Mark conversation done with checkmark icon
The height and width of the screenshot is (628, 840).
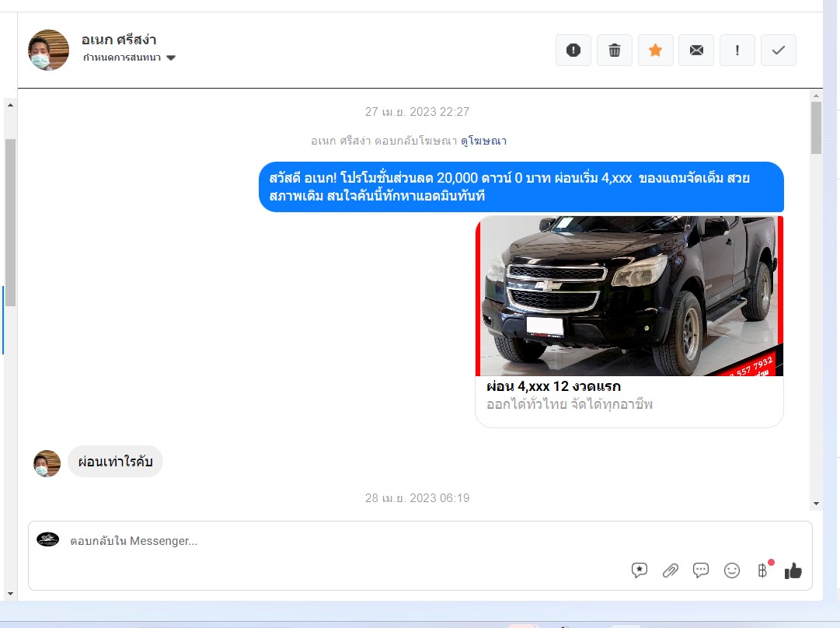point(779,51)
